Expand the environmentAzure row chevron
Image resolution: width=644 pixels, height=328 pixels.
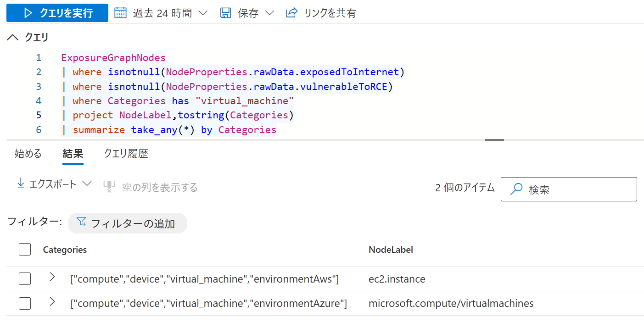pos(52,301)
